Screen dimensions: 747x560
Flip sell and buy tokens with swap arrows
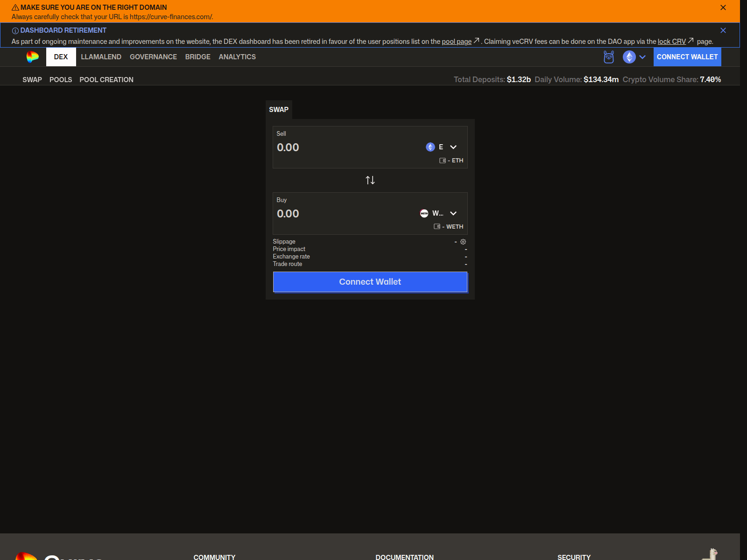click(x=370, y=180)
